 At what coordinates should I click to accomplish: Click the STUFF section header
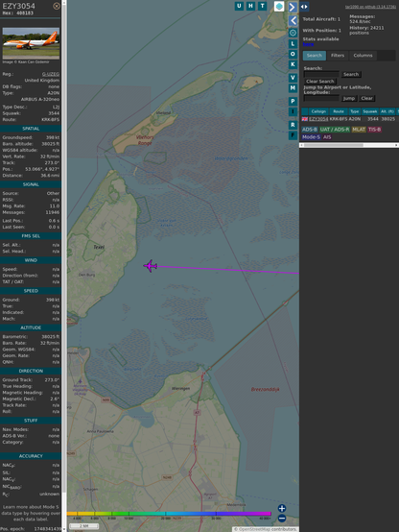point(31,421)
